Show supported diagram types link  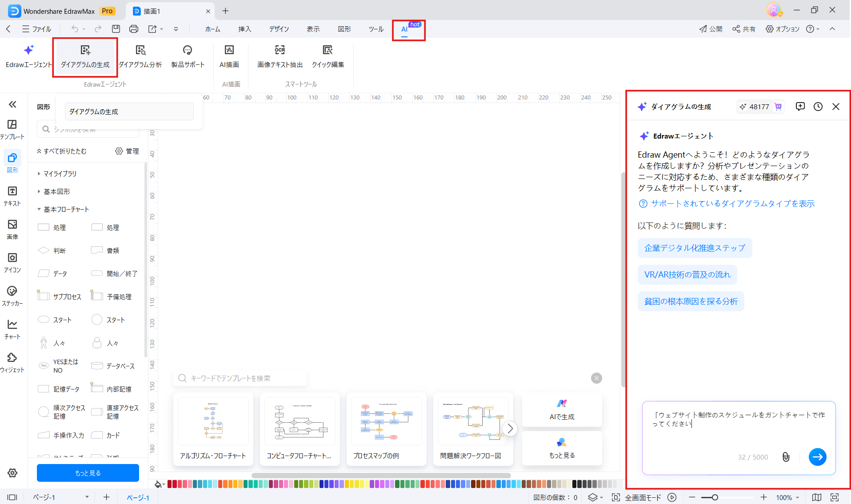coord(732,203)
